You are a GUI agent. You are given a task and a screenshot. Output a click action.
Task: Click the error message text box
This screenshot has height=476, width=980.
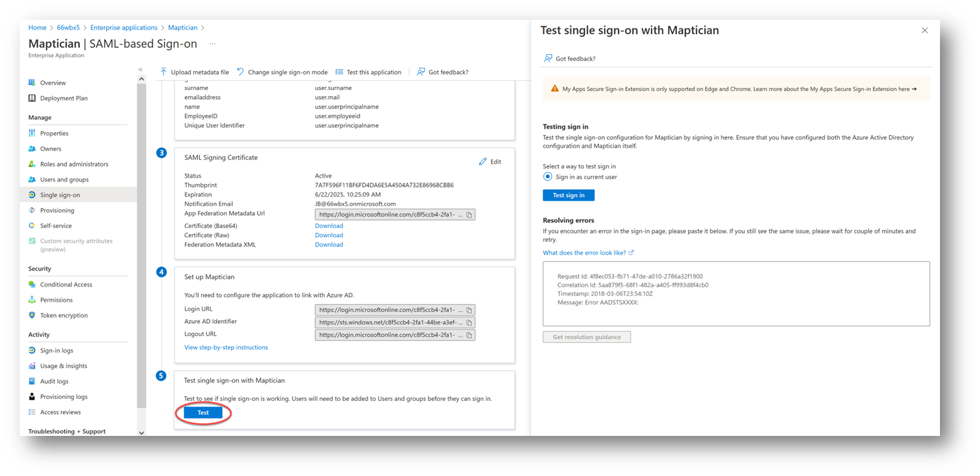click(736, 293)
